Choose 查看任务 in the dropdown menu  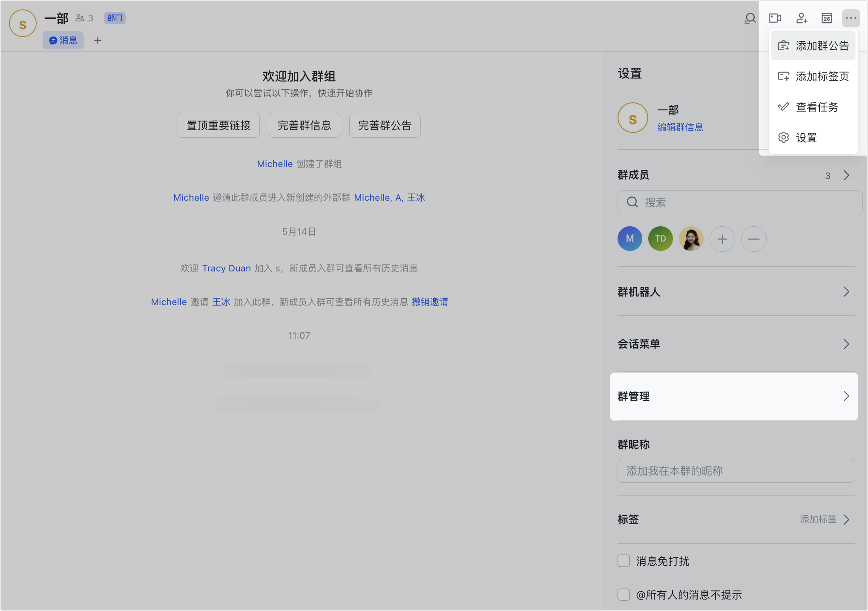813,107
